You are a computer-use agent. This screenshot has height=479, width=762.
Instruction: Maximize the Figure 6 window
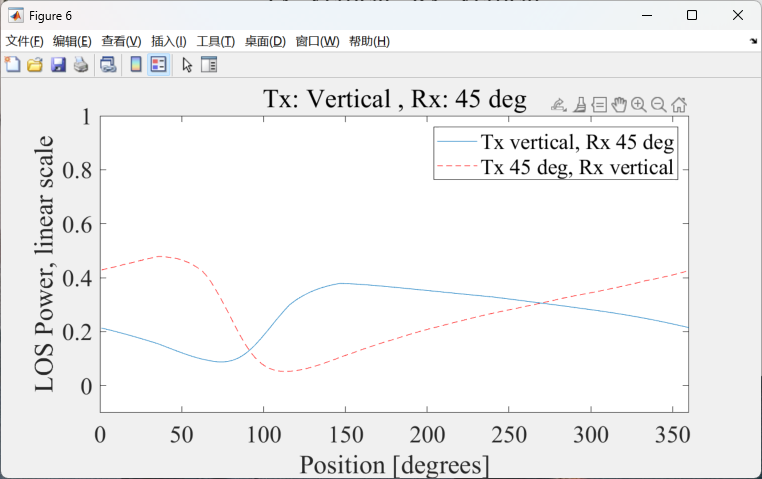(x=692, y=16)
